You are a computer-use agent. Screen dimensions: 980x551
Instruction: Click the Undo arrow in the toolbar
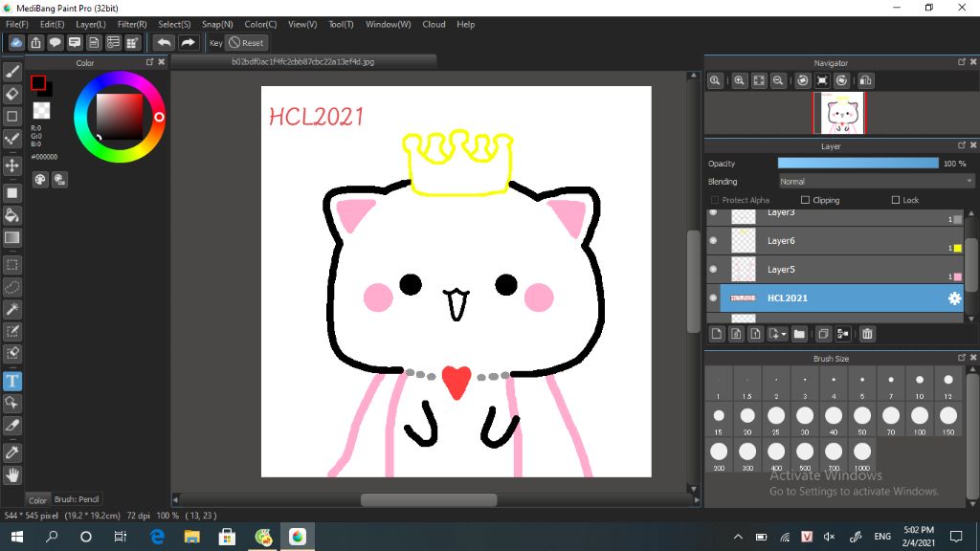[x=164, y=42]
